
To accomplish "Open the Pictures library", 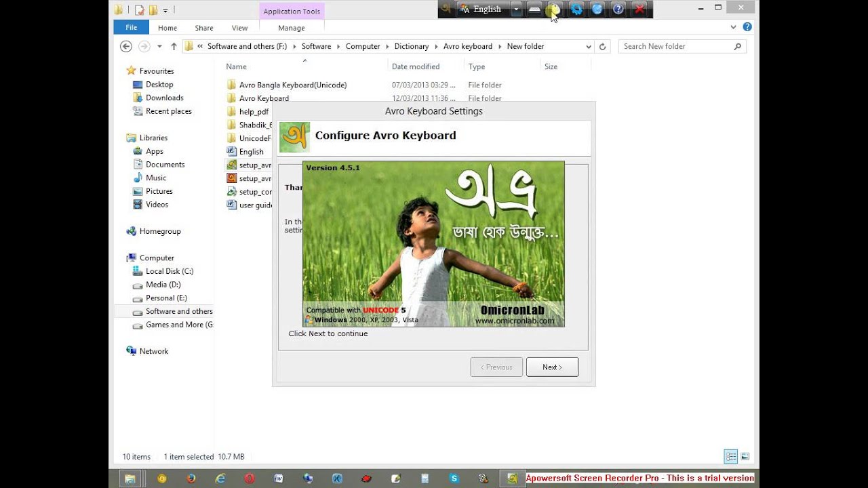I will coord(159,191).
